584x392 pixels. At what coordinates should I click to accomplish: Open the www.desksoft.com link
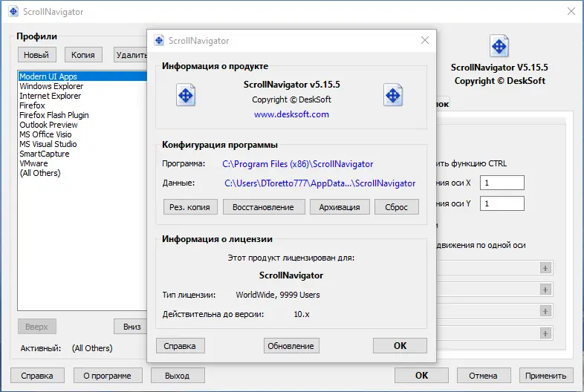tap(291, 114)
